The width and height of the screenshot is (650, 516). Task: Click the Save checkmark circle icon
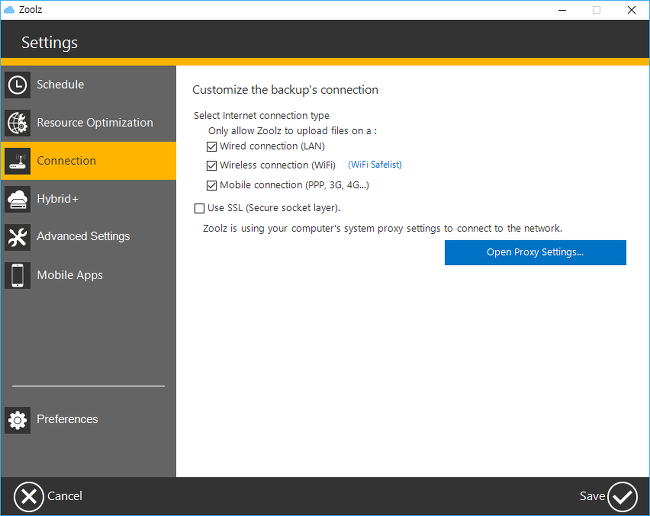(622, 497)
